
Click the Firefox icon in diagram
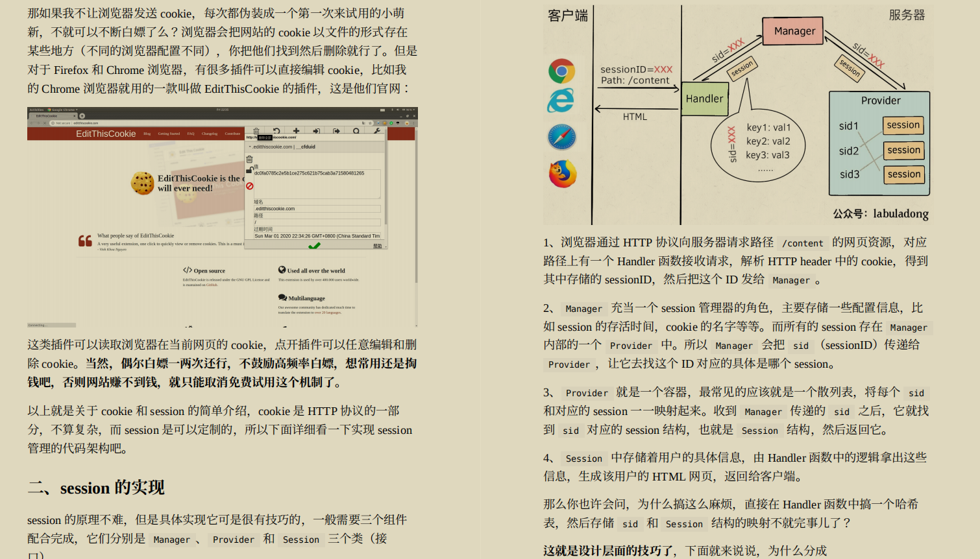click(x=563, y=174)
